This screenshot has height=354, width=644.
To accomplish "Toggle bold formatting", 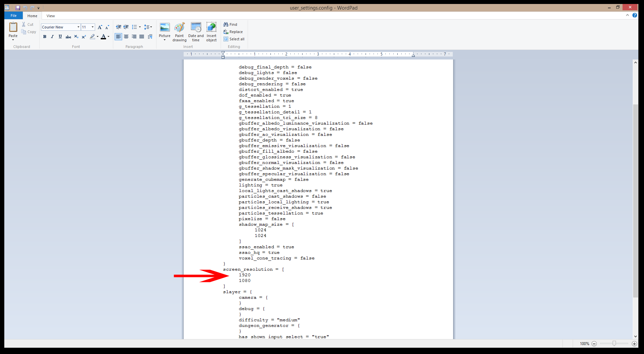I will [x=45, y=37].
